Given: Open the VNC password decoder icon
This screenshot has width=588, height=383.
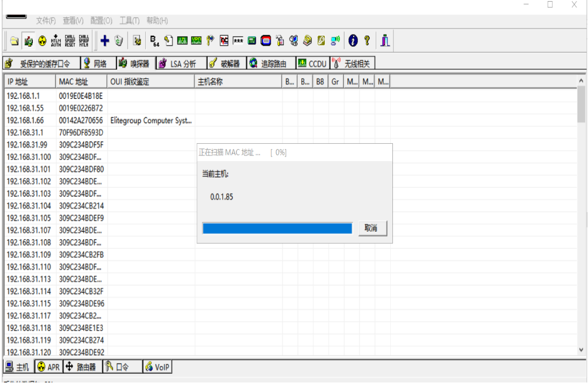Looking at the screenshot, I should (x=224, y=40).
